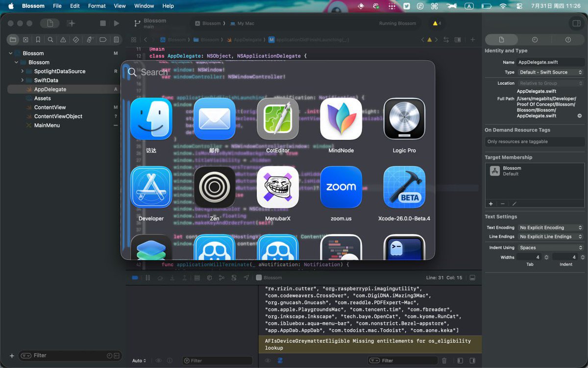Open the Debug navigator icon
The image size is (588, 368).
89,40
